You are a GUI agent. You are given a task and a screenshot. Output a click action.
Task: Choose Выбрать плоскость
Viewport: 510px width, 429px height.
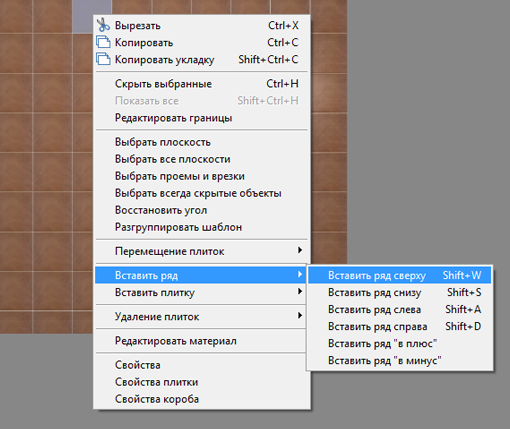point(201,142)
